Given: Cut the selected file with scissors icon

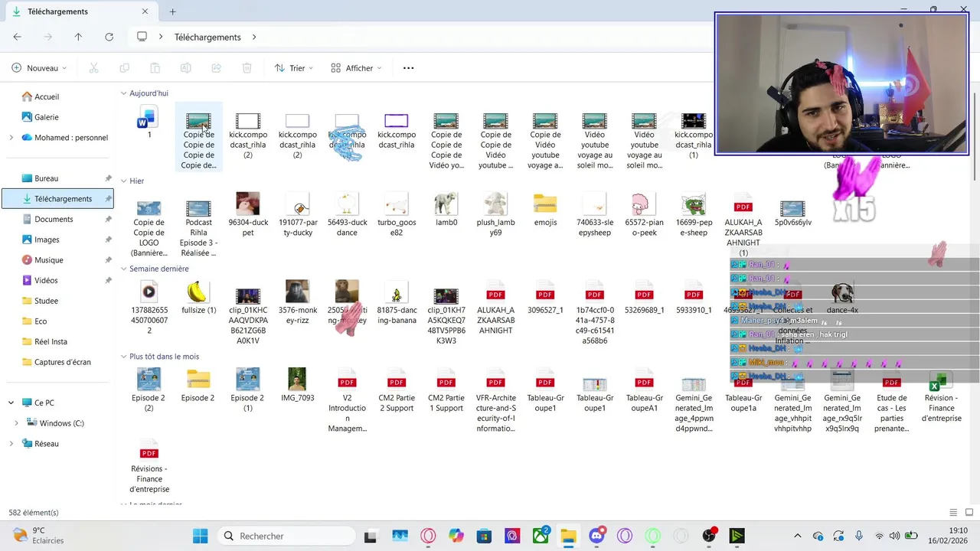Looking at the screenshot, I should [x=93, y=68].
